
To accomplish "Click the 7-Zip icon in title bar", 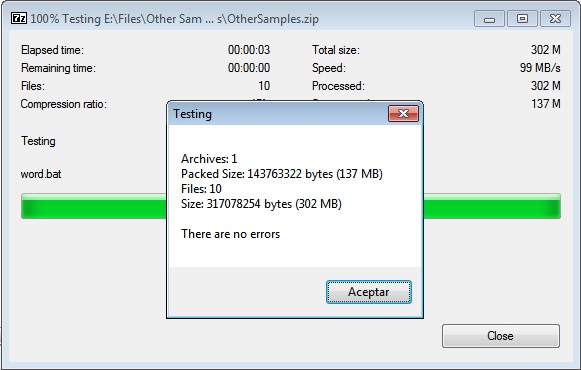I will pyautogui.click(x=19, y=18).
